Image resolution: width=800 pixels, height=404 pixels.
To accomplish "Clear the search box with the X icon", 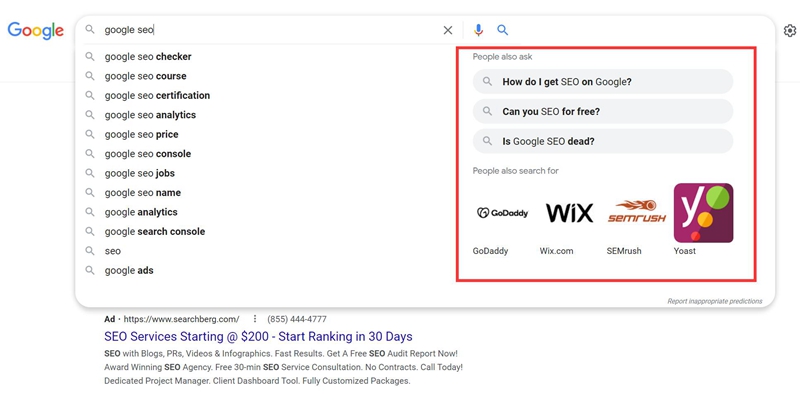I will pos(448,30).
